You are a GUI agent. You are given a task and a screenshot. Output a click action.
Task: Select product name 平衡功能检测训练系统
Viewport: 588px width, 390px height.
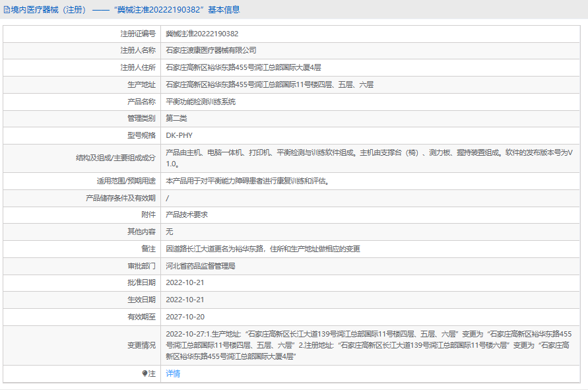(201, 102)
